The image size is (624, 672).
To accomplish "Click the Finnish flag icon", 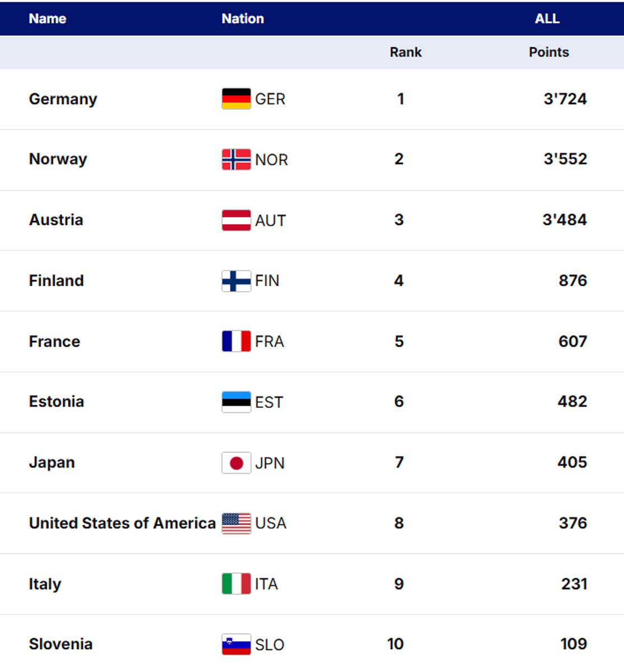I will (236, 281).
